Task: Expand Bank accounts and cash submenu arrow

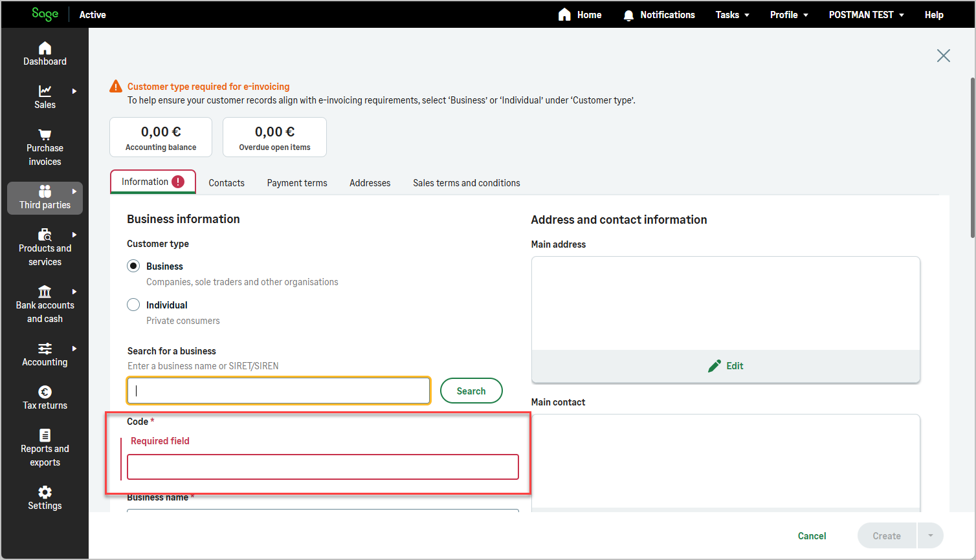Action: click(74, 292)
